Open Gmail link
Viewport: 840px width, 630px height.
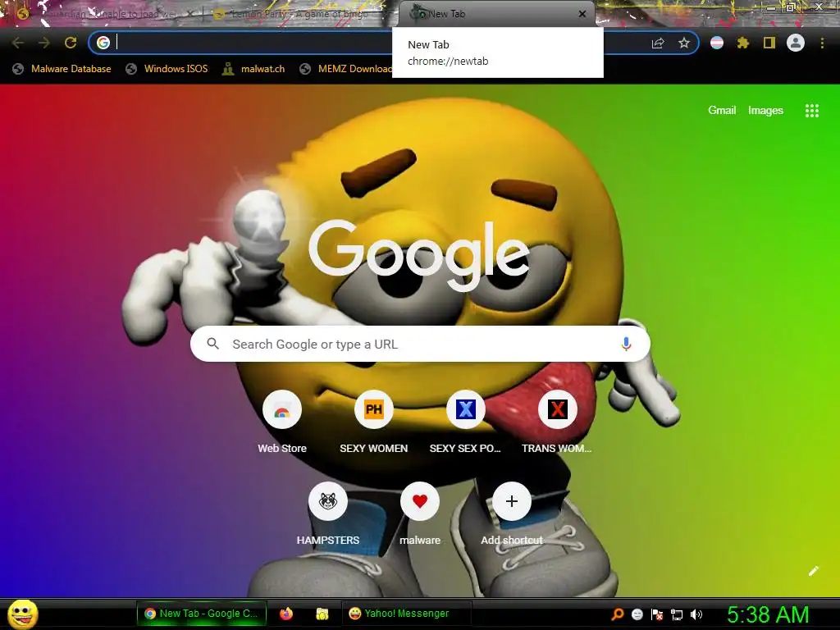tap(722, 111)
